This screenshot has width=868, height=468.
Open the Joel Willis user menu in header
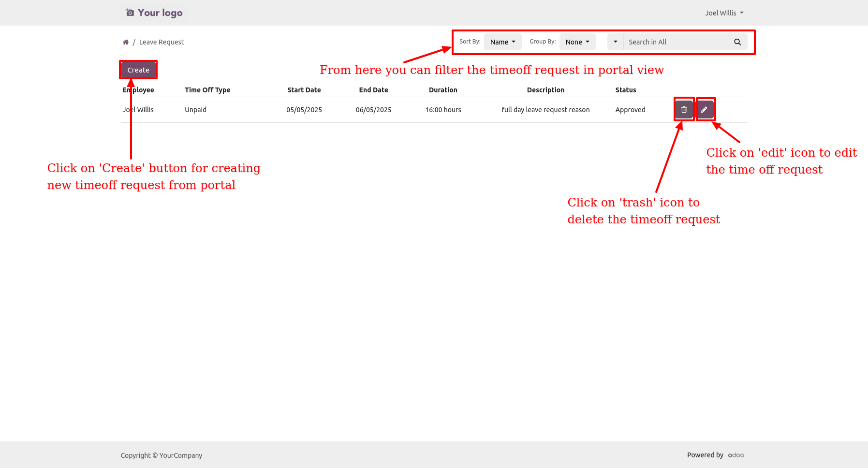click(724, 13)
